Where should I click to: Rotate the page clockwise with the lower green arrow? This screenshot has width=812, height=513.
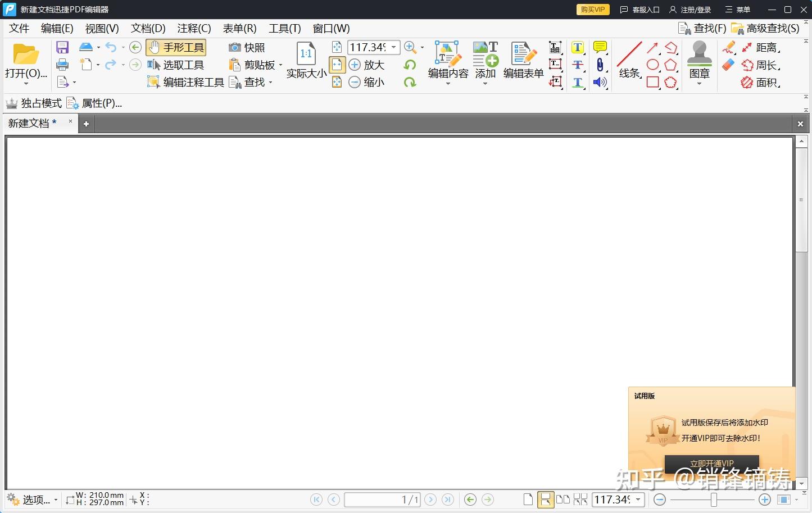pos(410,83)
